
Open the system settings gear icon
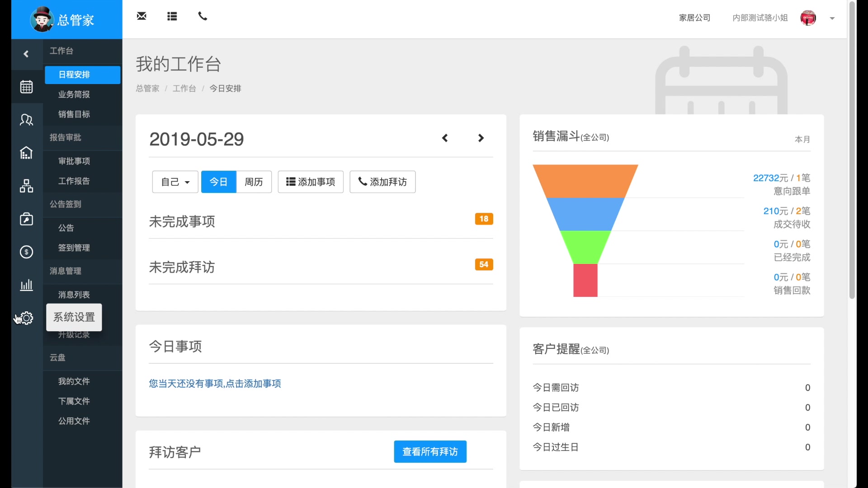(27, 318)
